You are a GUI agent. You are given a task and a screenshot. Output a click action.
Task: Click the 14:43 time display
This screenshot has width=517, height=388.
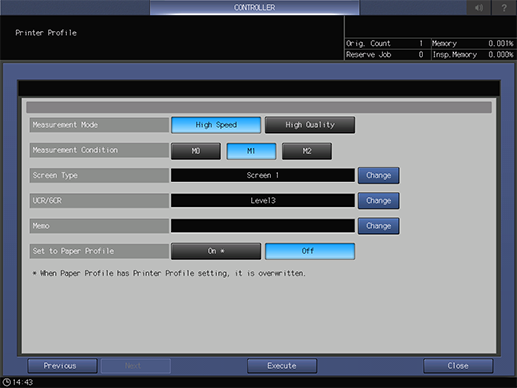(x=23, y=382)
